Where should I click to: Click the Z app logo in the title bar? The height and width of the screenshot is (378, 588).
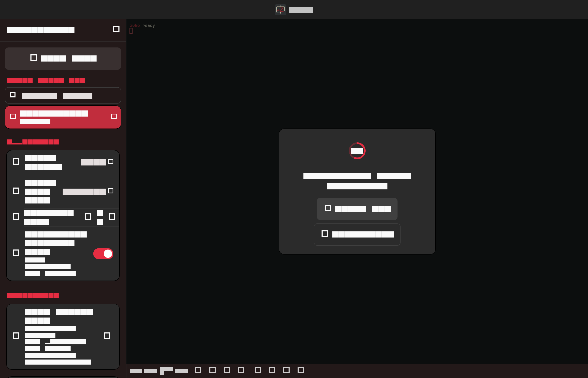[x=280, y=10]
